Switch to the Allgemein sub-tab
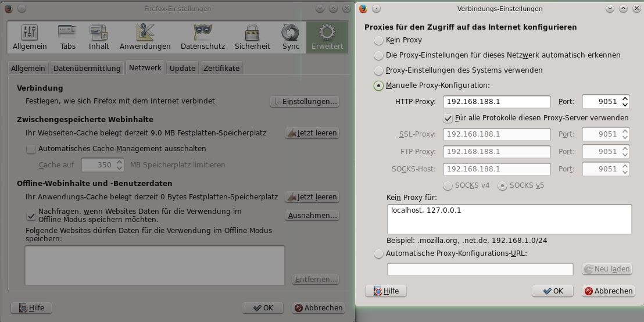 click(28, 68)
